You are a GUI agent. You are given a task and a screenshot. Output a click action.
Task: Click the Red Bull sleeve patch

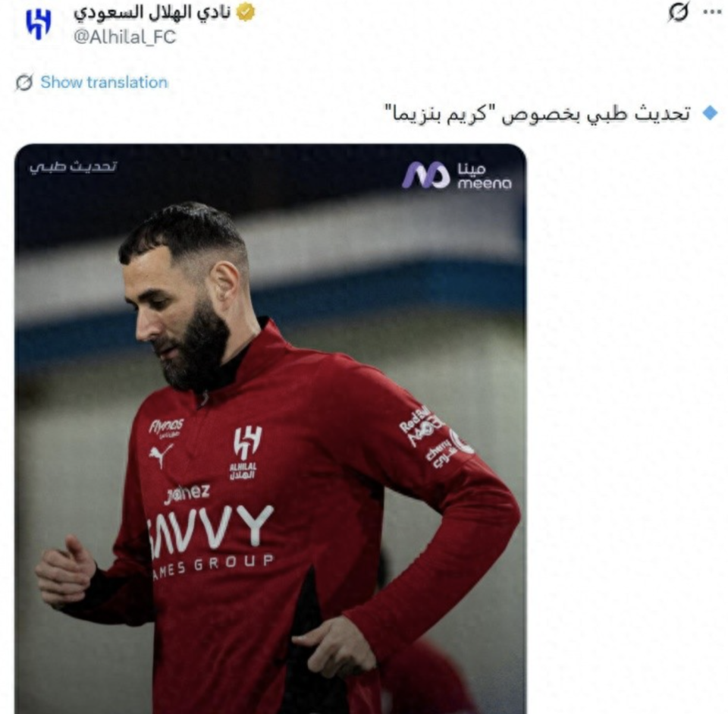[421, 426]
